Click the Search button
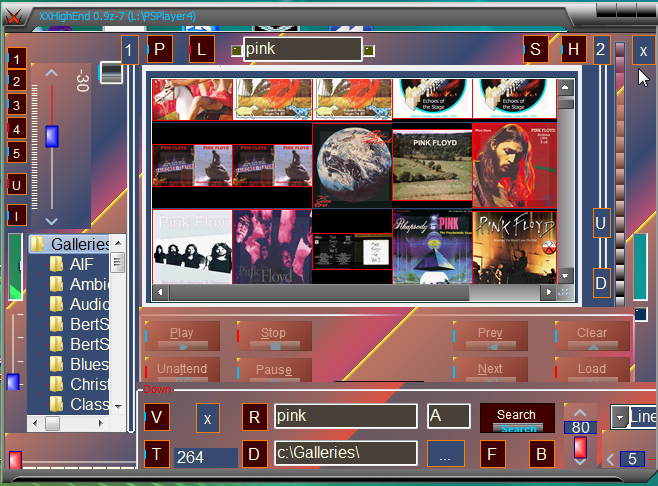The height and width of the screenshot is (486, 658). coord(517,418)
